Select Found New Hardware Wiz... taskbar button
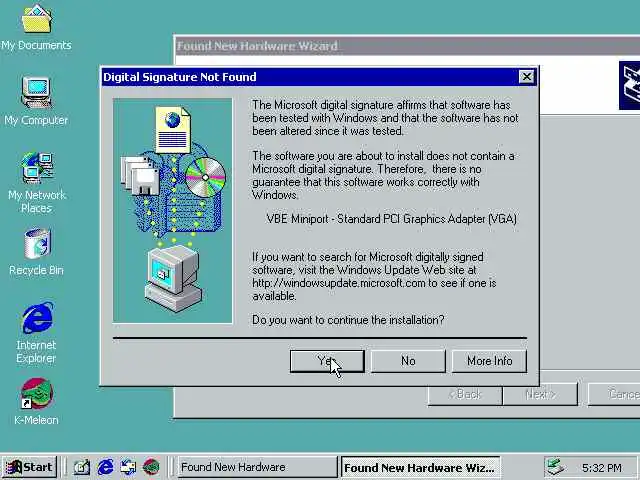Image resolution: width=640 pixels, height=480 pixels. 420,467
